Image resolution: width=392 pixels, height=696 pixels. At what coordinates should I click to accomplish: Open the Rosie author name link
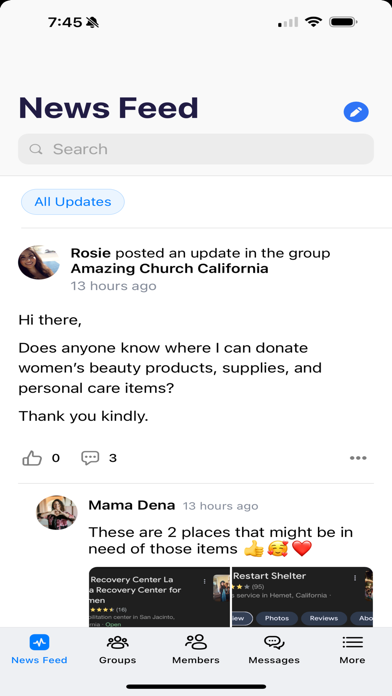(91, 253)
